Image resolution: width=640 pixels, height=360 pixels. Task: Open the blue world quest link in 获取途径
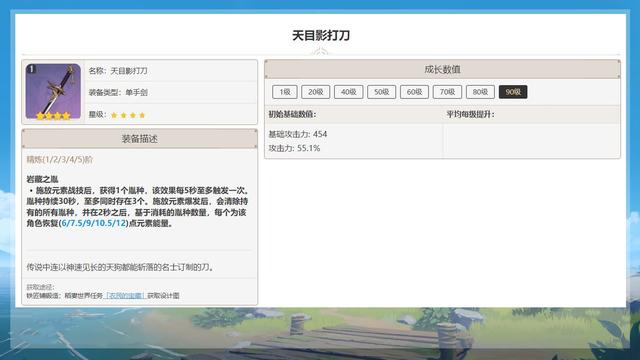point(125,296)
